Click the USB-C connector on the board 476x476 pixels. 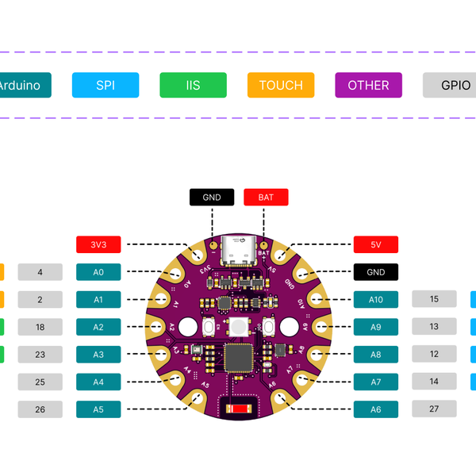coord(239,251)
